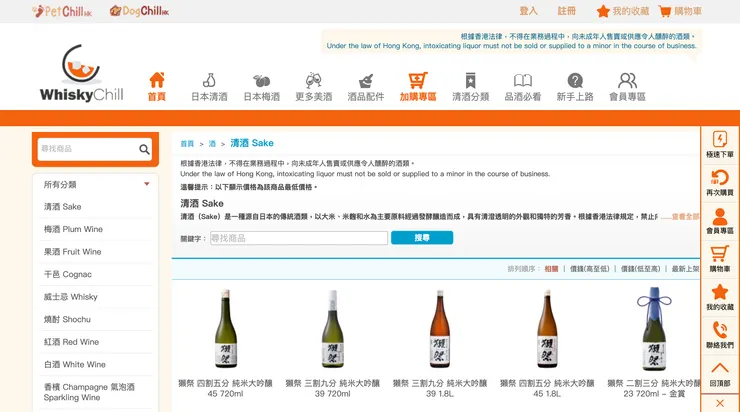Open 極速下單 quick order side icon
Screen dimensions: 740x412
[x=720, y=140]
